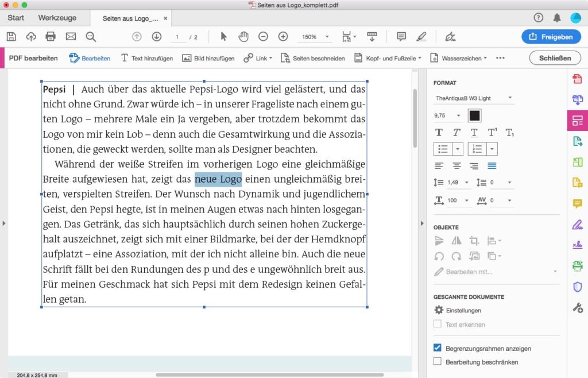Open the Wasserzeichen dropdown
The width and height of the screenshot is (588, 378).
click(458, 58)
